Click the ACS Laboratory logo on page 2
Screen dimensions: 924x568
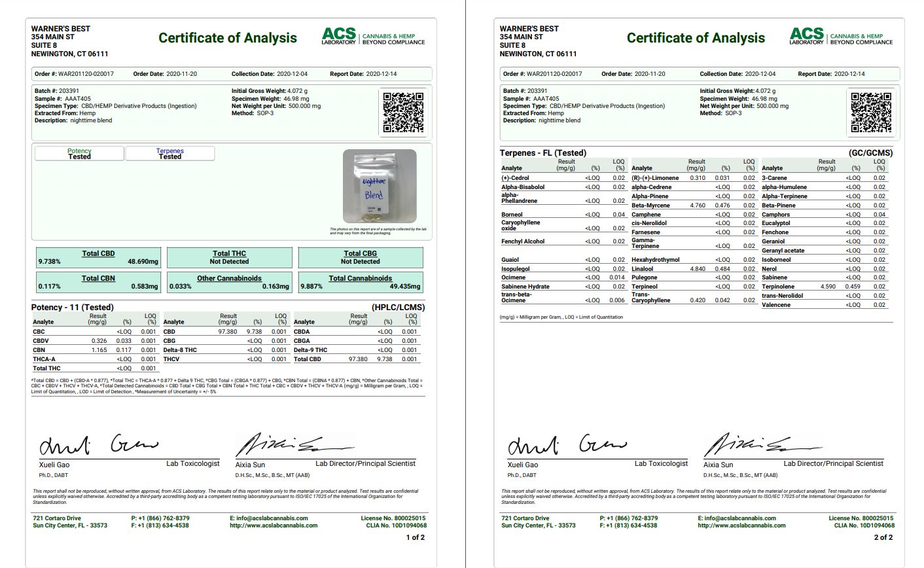pos(841,37)
